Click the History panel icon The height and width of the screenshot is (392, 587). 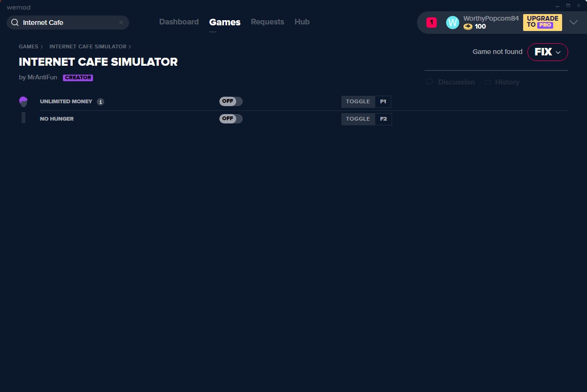pyautogui.click(x=487, y=82)
